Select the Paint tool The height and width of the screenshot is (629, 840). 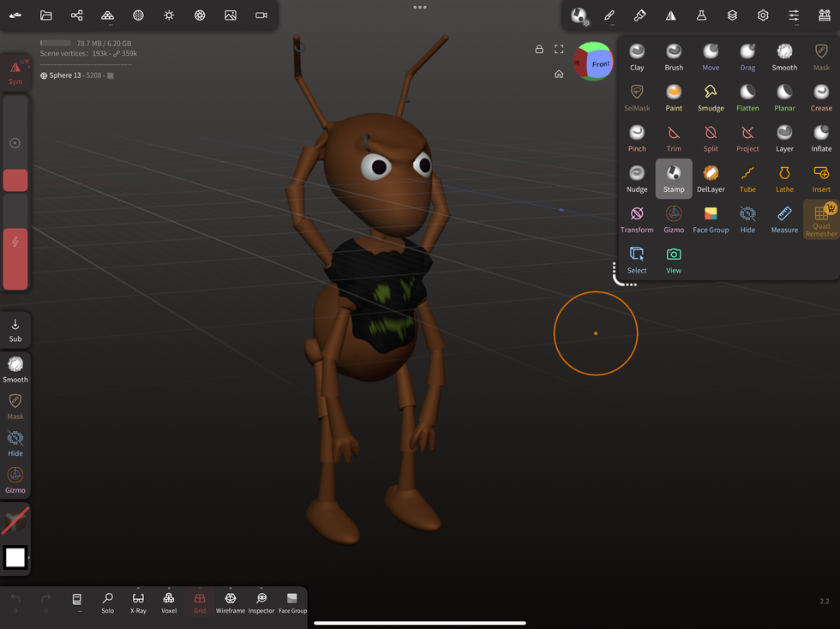coord(674,98)
